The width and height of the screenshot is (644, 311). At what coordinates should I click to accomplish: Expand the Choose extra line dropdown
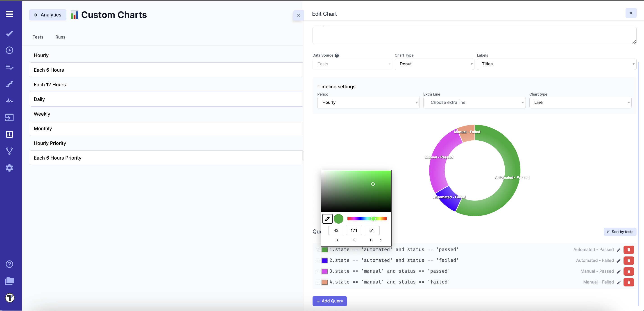474,102
